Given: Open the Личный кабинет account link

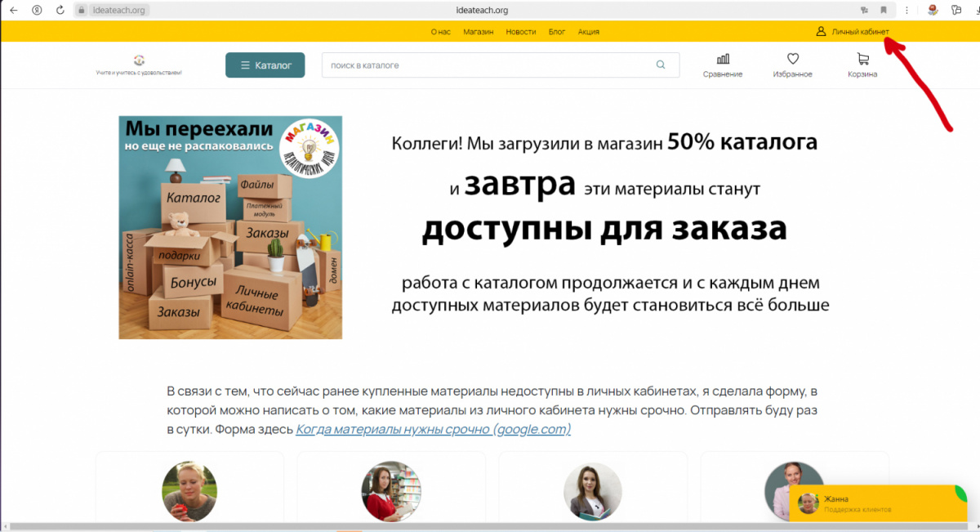Looking at the screenshot, I should pos(859,32).
